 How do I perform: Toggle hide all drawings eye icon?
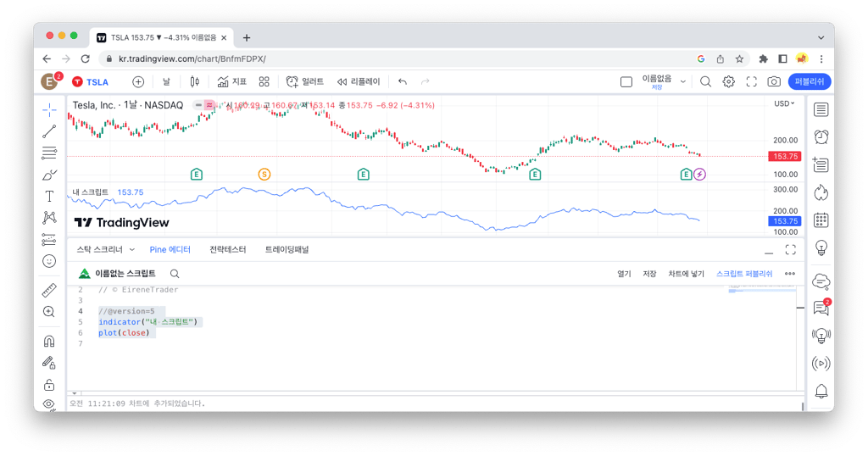click(49, 404)
